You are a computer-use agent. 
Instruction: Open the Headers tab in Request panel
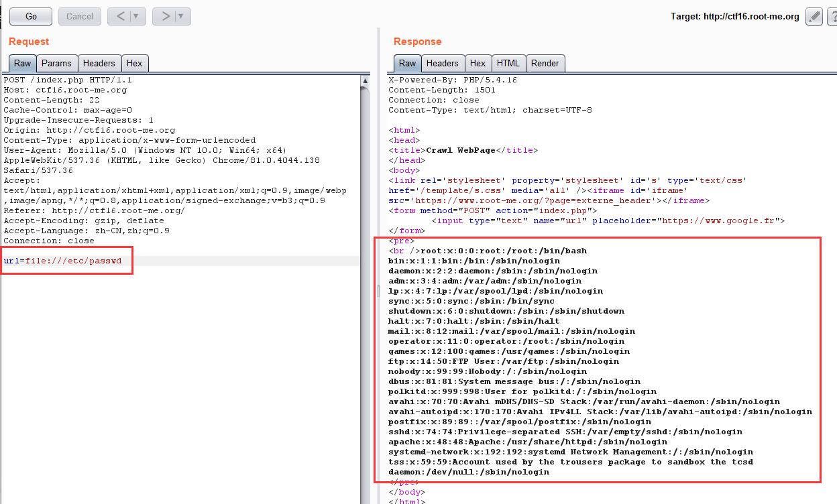point(99,63)
